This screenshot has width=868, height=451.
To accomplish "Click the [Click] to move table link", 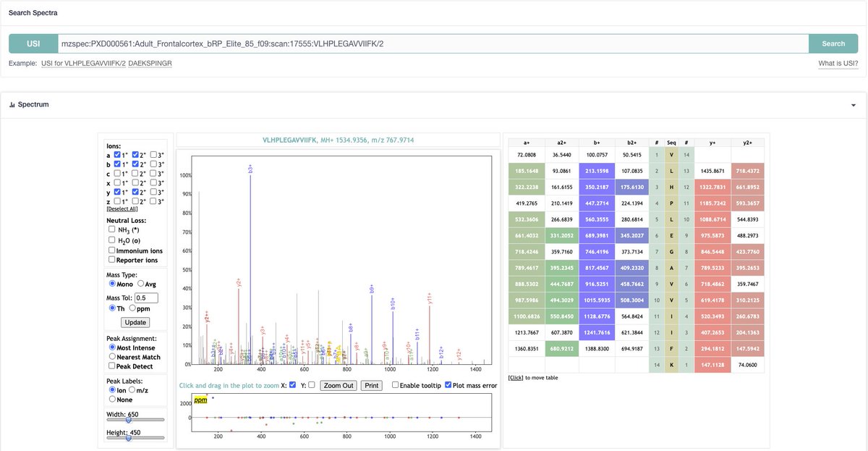I will pyautogui.click(x=516, y=377).
